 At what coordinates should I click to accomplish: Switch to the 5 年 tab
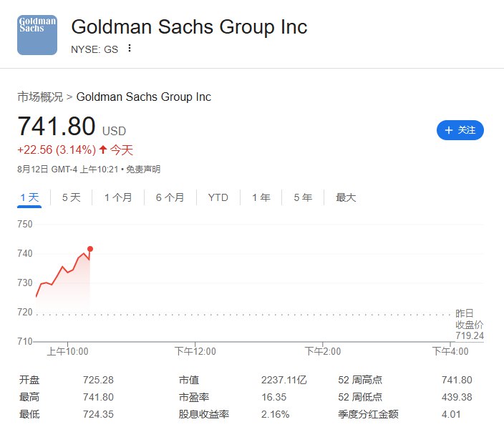pyautogui.click(x=303, y=197)
